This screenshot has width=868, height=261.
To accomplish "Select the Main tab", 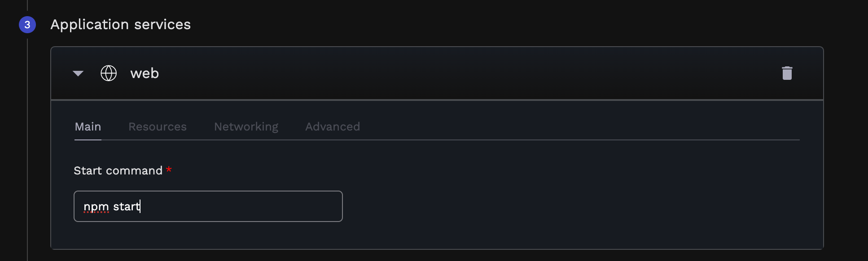I will [88, 127].
